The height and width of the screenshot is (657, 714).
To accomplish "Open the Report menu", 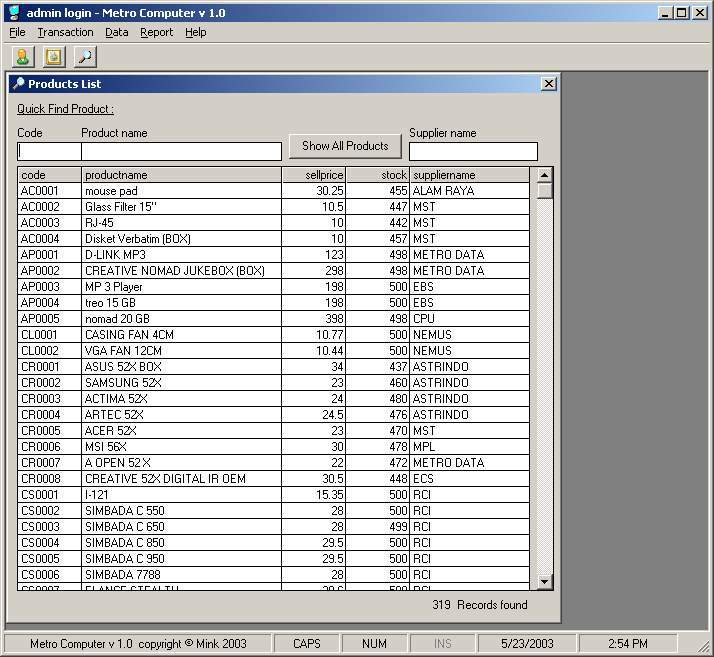I will coord(156,32).
